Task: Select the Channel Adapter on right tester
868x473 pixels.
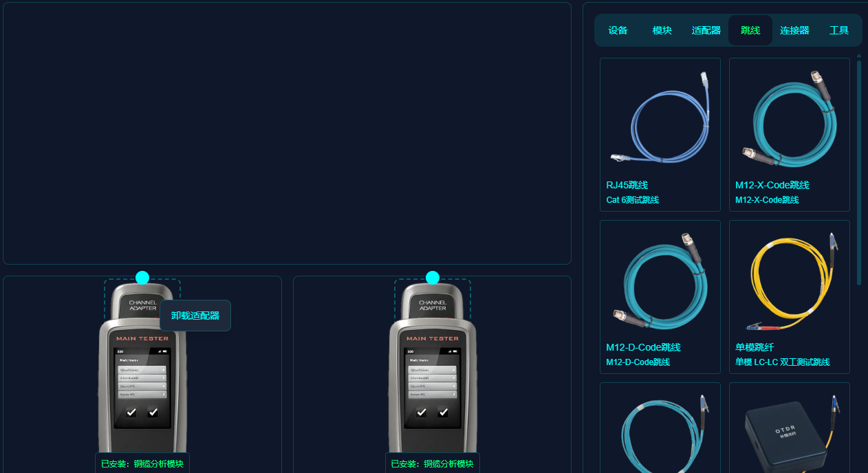Action: click(x=433, y=303)
